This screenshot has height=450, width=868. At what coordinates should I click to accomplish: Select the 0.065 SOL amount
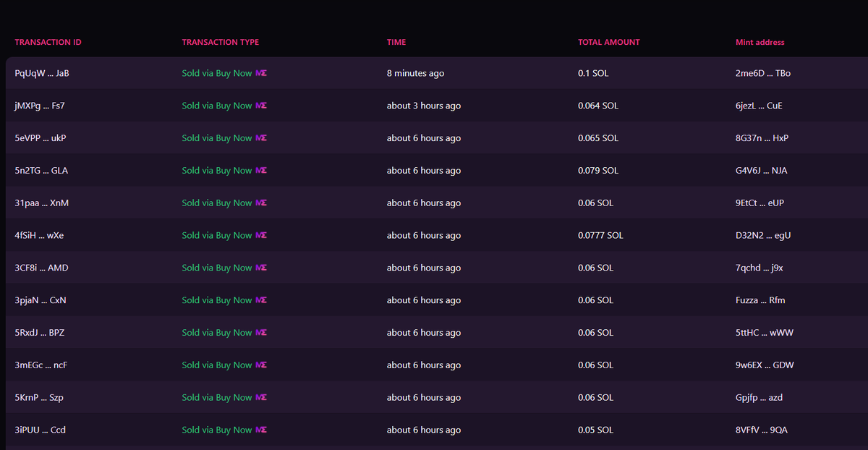[x=598, y=138]
